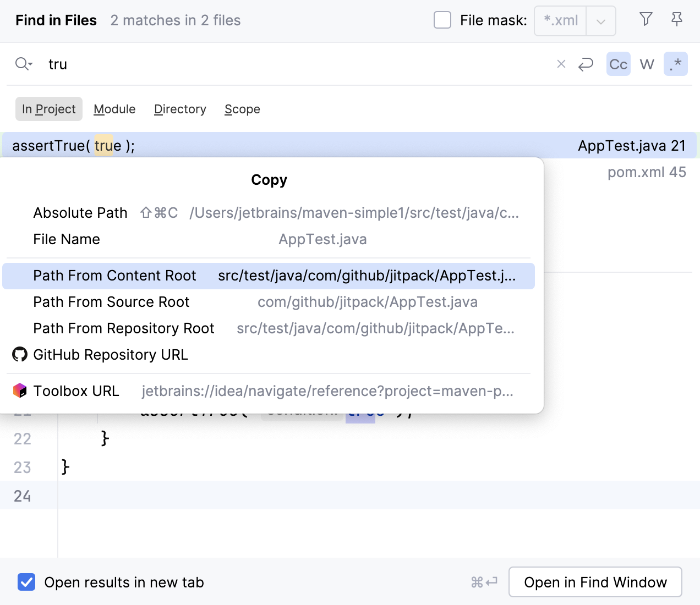Open the pom.xml 45 search result
This screenshot has height=605, width=700.
click(x=647, y=172)
